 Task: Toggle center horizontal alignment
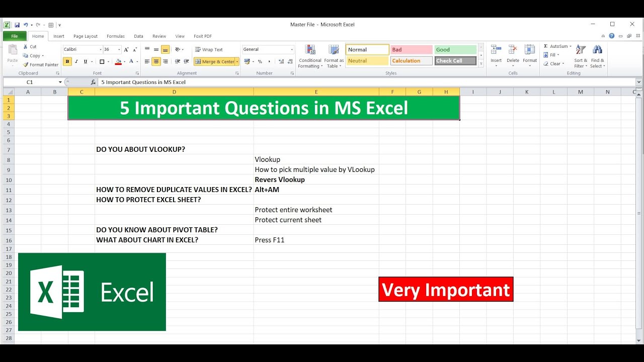(x=156, y=62)
